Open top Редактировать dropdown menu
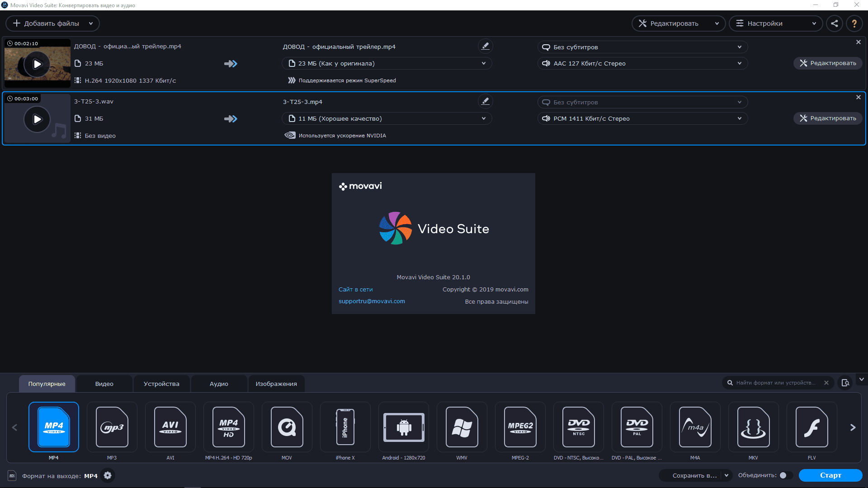The image size is (868, 488). click(678, 23)
